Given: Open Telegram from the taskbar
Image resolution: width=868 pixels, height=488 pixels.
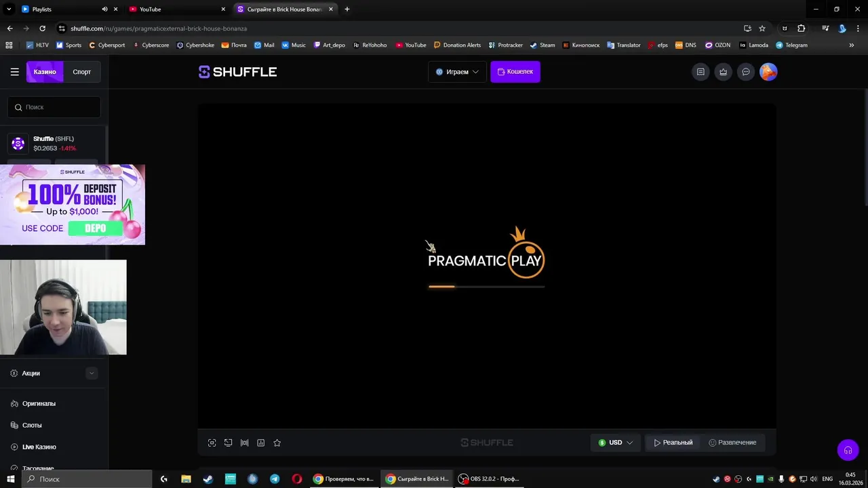Looking at the screenshot, I should pos(275,479).
